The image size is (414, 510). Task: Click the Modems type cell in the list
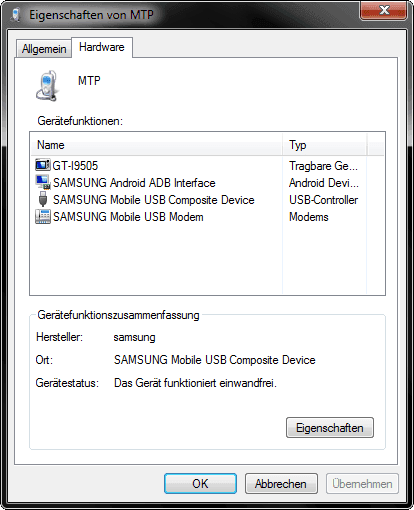click(x=309, y=217)
